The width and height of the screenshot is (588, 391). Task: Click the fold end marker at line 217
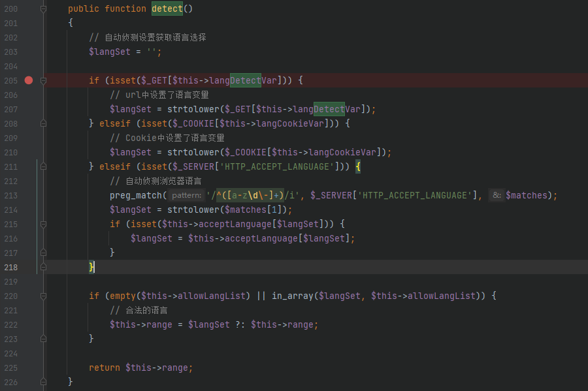click(x=43, y=253)
